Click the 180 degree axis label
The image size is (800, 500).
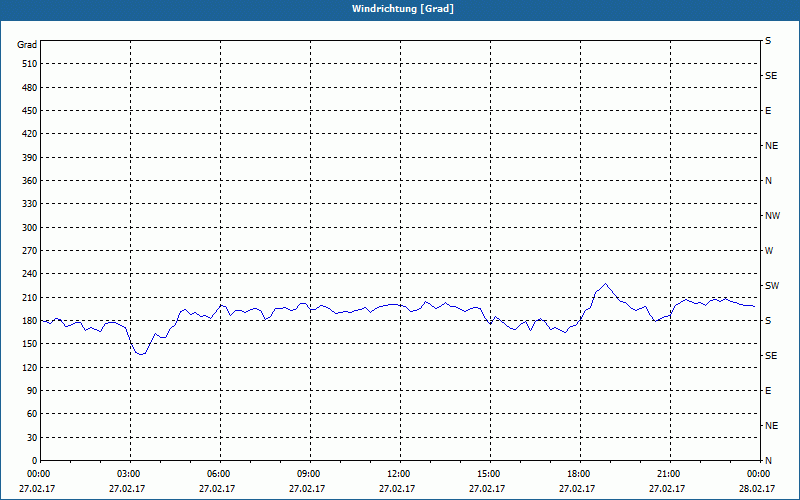[x=30, y=321]
